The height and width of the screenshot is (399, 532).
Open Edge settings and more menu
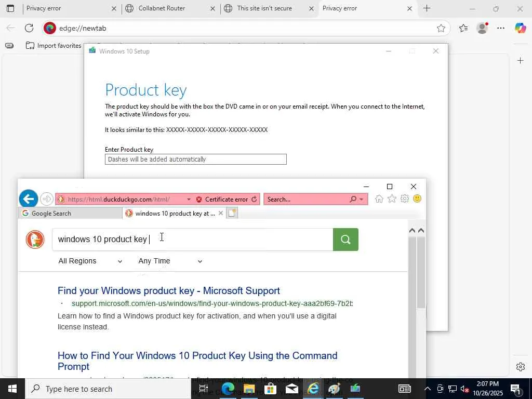tap(501, 28)
